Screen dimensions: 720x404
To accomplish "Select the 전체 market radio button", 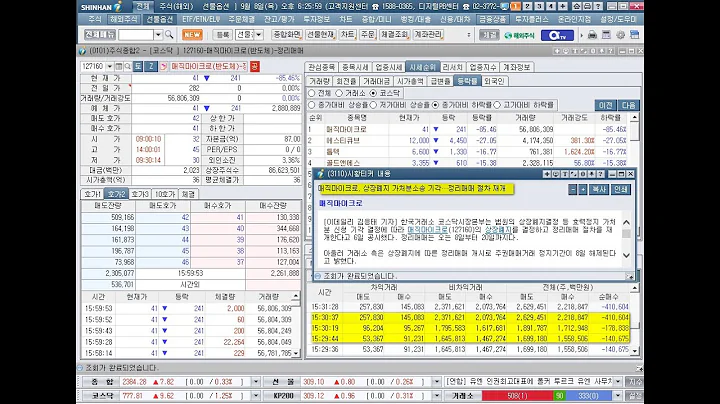I will pyautogui.click(x=312, y=93).
